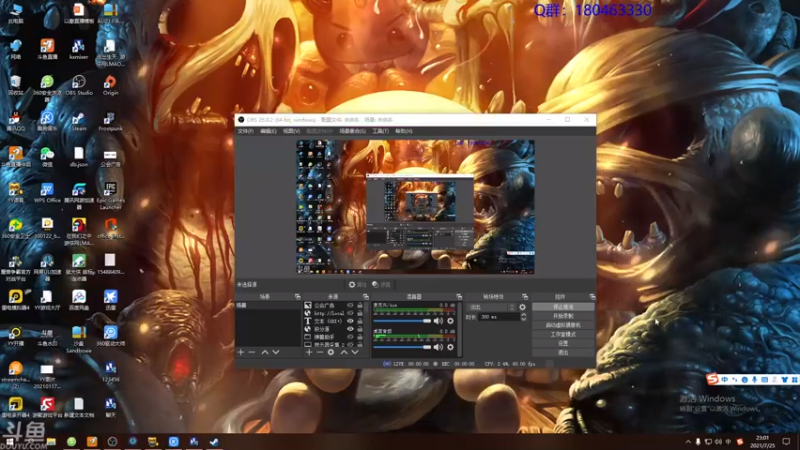800x450 pixels.
Task: Click Steam icon in Windows taskbar
Action: (x=214, y=441)
